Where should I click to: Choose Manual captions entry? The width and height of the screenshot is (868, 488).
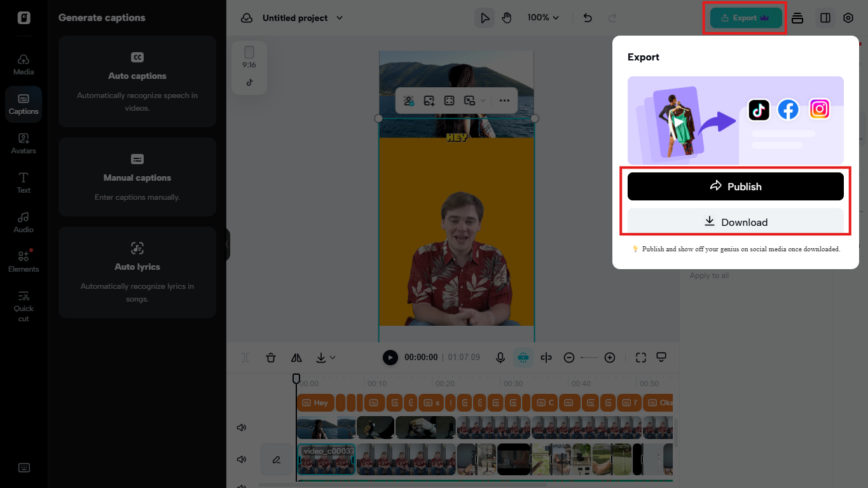pos(137,177)
